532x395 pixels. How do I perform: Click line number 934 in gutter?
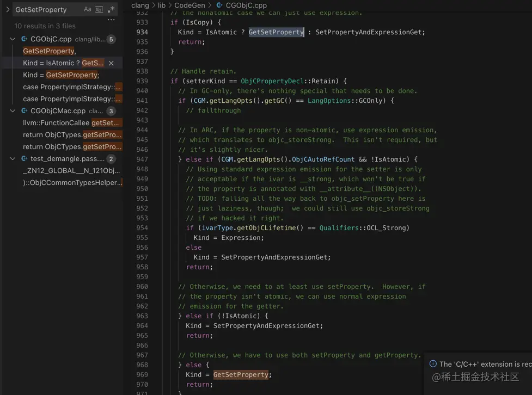point(142,32)
